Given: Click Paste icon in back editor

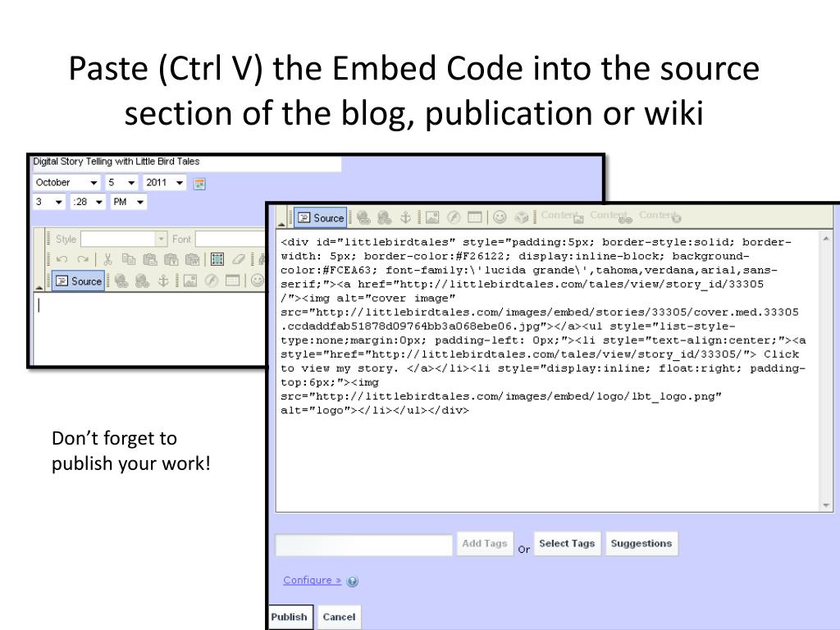Looking at the screenshot, I should click(x=150, y=259).
